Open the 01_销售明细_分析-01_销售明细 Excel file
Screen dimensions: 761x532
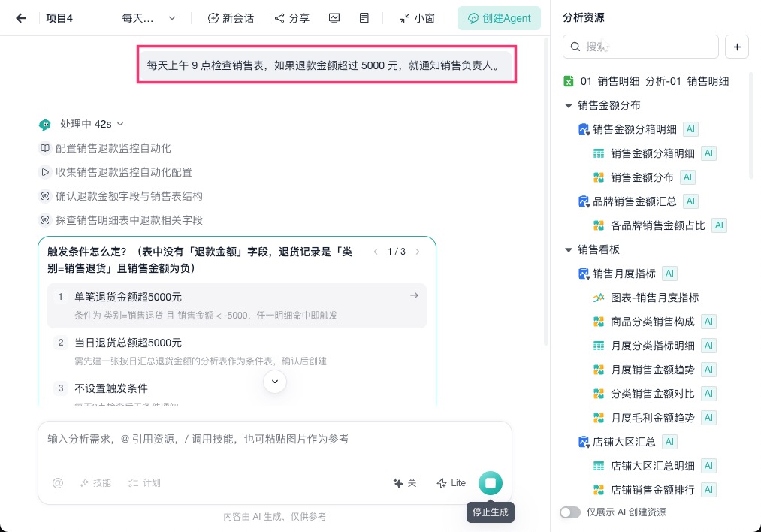pos(647,81)
